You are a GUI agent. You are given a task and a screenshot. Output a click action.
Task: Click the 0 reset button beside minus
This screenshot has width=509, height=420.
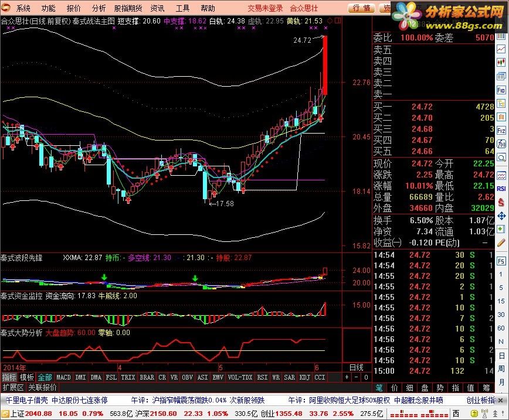point(366,377)
